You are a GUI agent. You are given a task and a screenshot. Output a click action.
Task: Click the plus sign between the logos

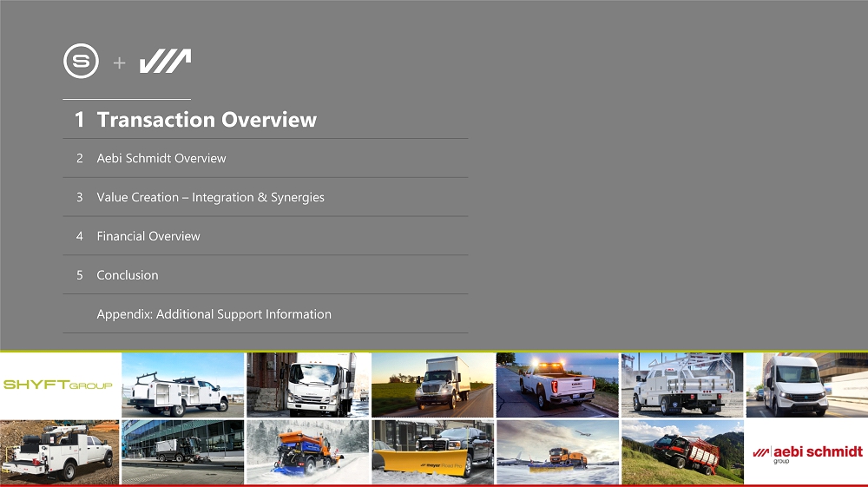[x=119, y=63]
